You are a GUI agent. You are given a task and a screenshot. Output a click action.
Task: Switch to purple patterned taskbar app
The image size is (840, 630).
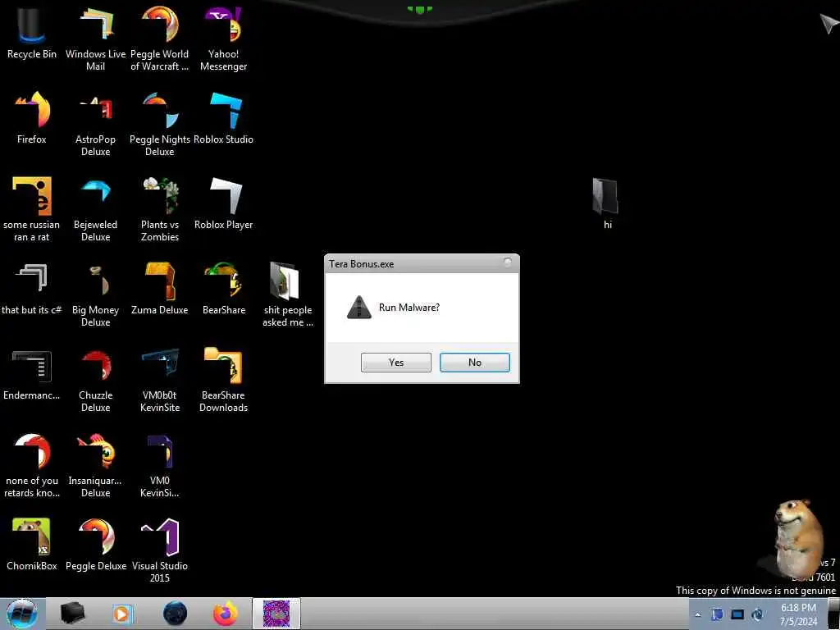point(276,614)
